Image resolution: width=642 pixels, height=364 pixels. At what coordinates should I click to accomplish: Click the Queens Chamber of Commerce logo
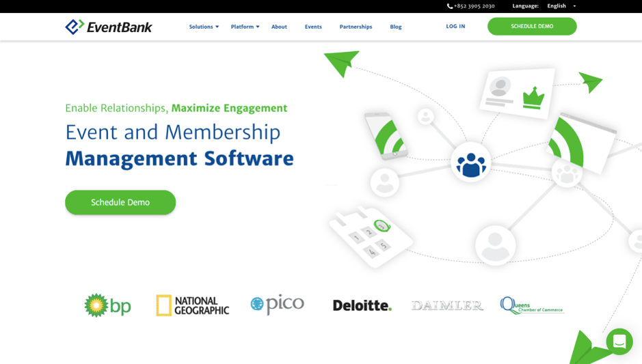click(532, 305)
